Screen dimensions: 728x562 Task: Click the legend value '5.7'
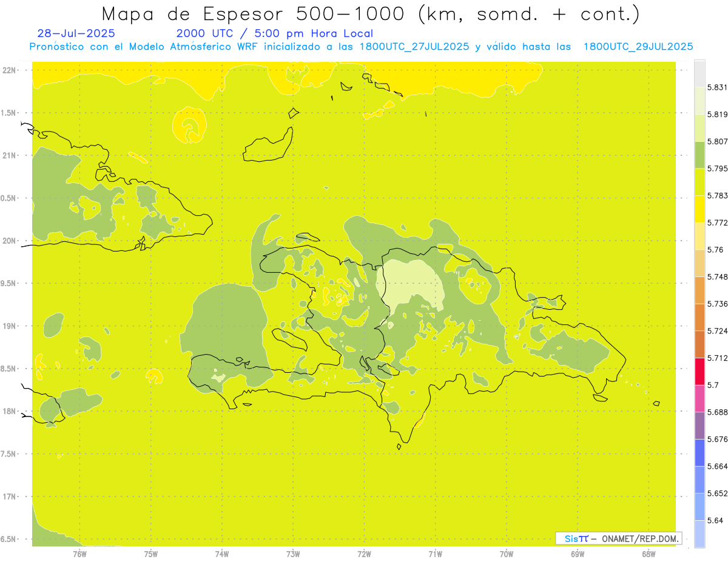pyautogui.click(x=713, y=385)
